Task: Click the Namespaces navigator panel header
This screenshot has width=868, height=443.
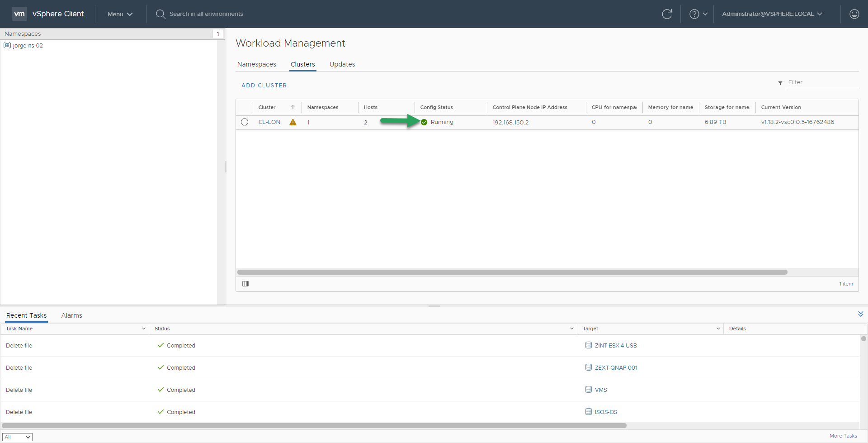Action: click(x=23, y=34)
